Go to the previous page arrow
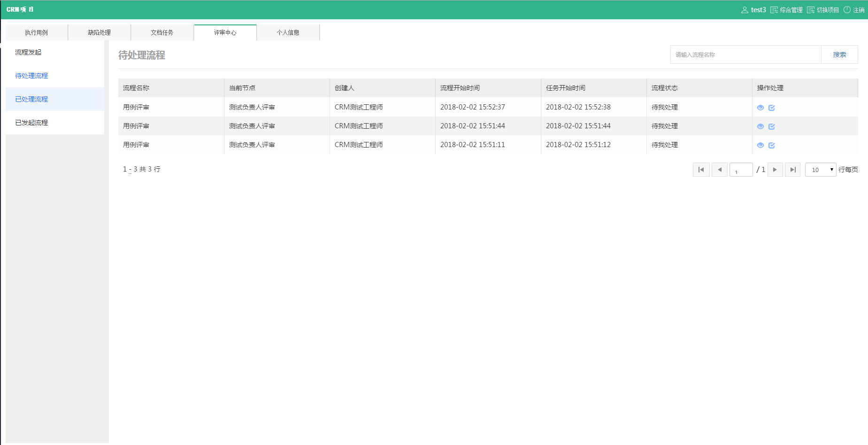 point(719,170)
